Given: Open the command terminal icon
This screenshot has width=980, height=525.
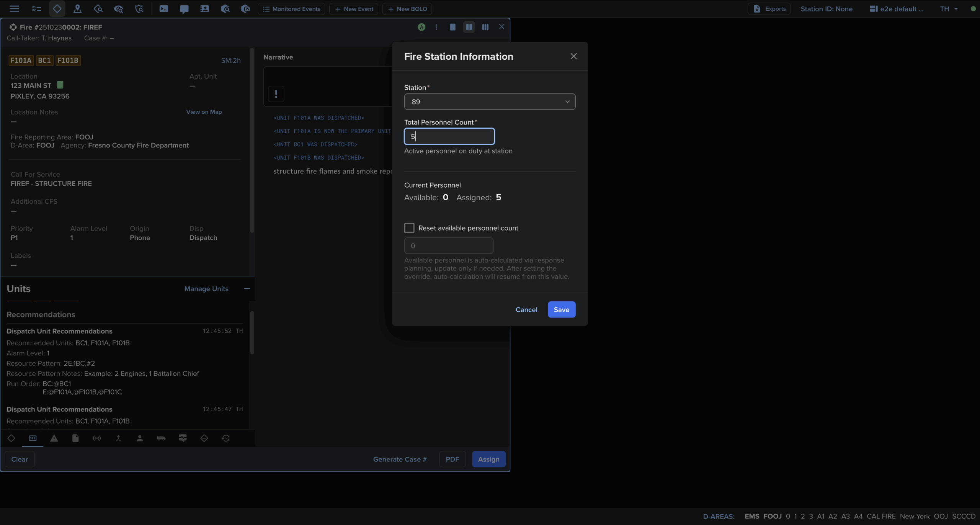Looking at the screenshot, I should [x=164, y=9].
